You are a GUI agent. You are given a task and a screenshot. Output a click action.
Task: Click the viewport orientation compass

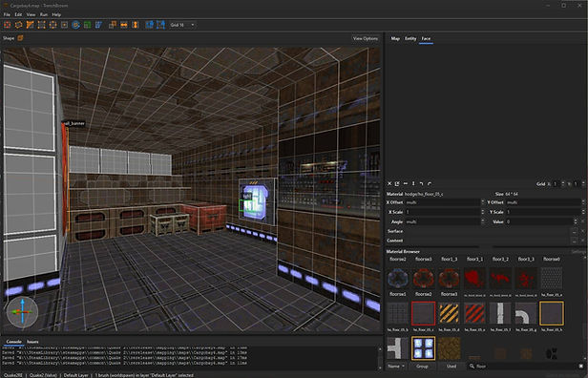(23, 312)
